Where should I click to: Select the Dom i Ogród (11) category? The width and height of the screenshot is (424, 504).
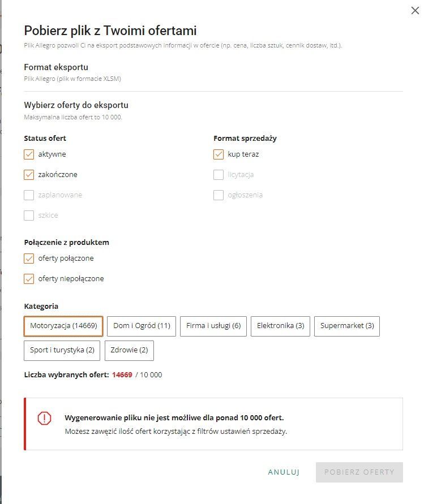click(x=142, y=326)
